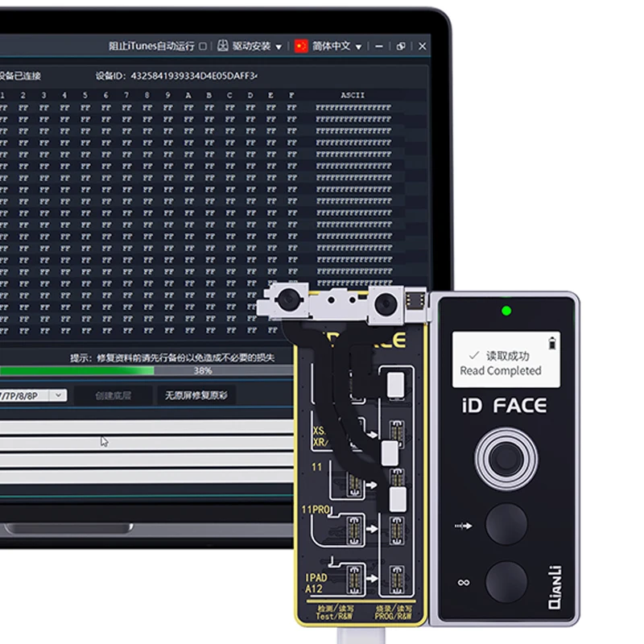Push the round joystick button on iD FACE
The height and width of the screenshot is (644, 644).
click(x=506, y=459)
